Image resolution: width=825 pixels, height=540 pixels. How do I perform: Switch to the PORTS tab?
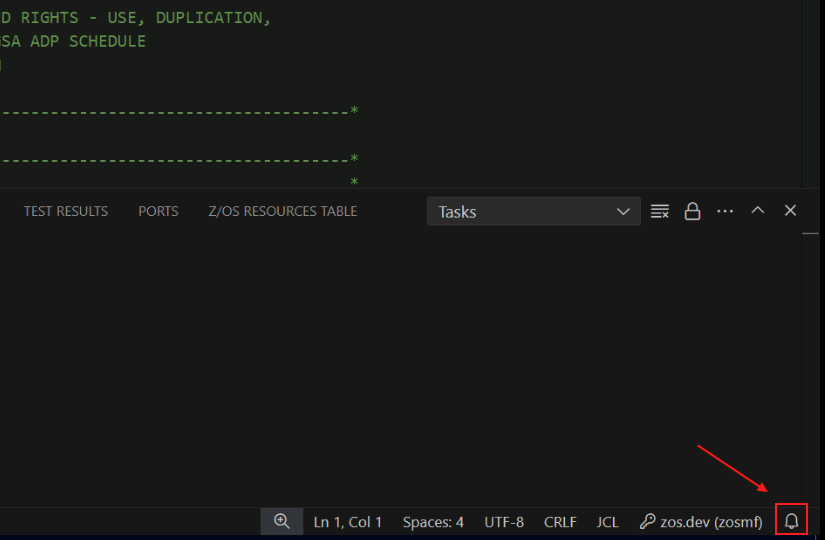pos(158,211)
